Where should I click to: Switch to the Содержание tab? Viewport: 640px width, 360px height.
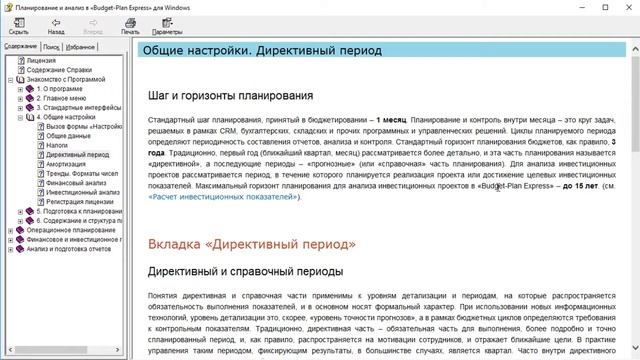(x=21, y=46)
